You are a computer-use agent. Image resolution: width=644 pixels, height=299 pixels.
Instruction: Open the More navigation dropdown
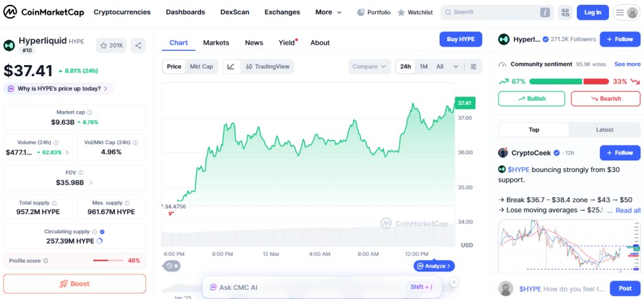(x=328, y=12)
